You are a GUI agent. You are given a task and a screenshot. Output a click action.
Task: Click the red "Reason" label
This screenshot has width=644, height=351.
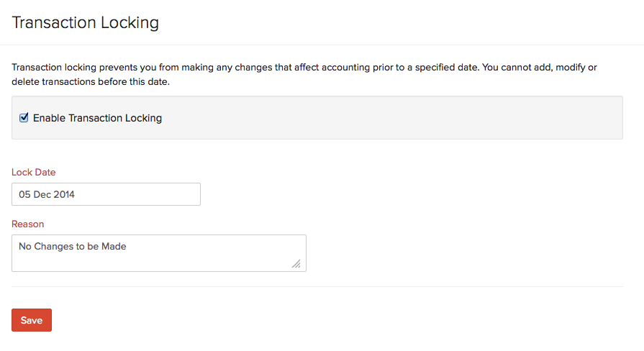[x=28, y=224]
